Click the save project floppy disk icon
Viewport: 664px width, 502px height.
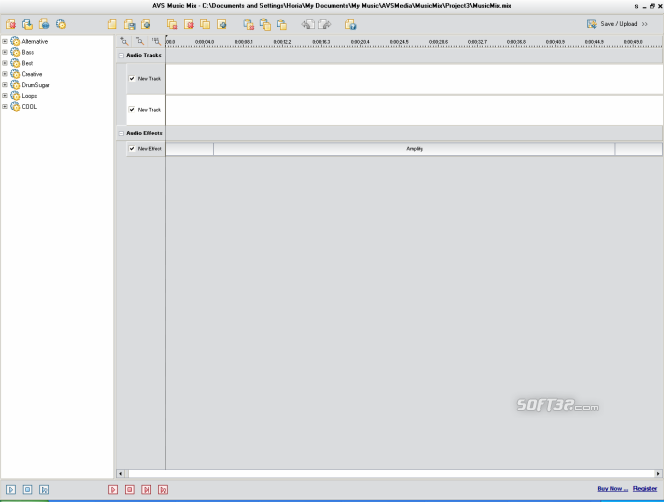130,25
